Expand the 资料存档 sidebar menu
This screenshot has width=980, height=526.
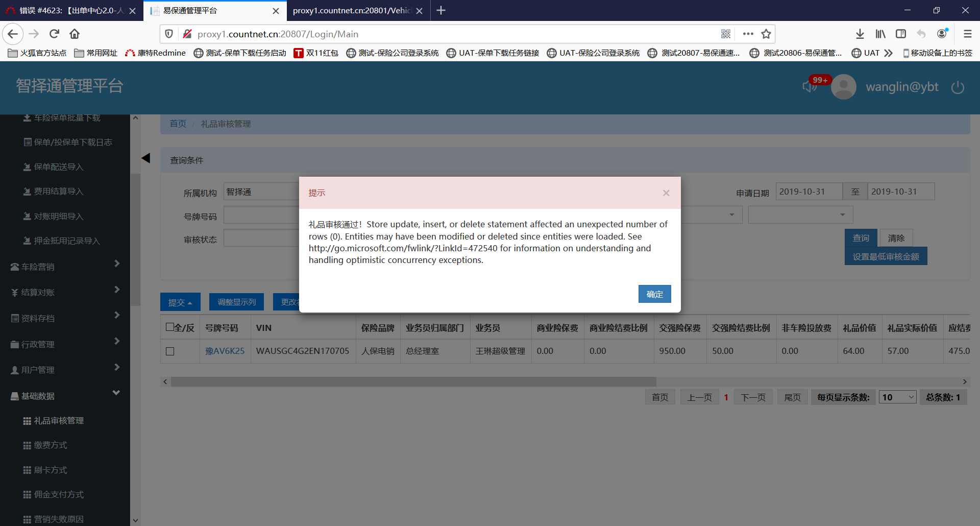[65, 318]
